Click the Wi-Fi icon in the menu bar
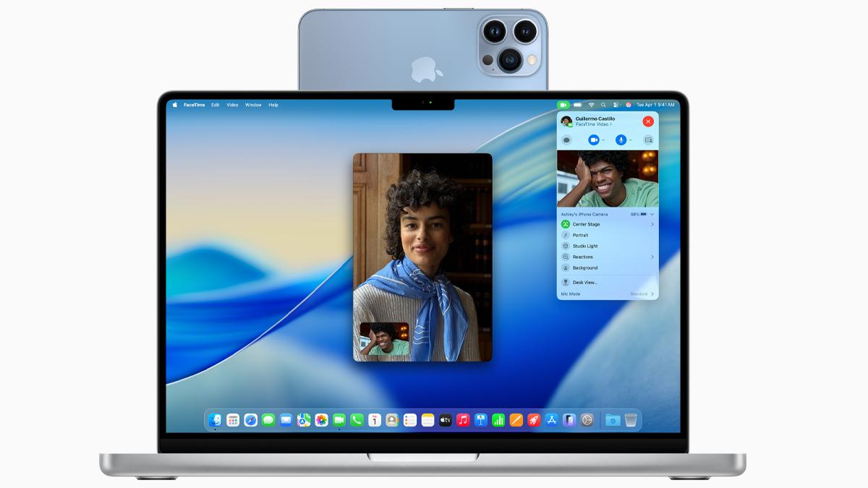 (x=592, y=105)
